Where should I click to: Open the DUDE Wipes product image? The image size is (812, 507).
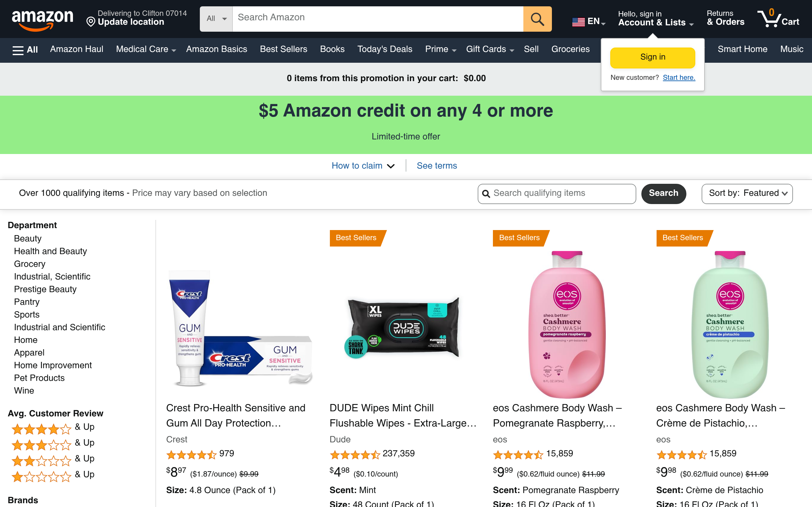tap(403, 327)
